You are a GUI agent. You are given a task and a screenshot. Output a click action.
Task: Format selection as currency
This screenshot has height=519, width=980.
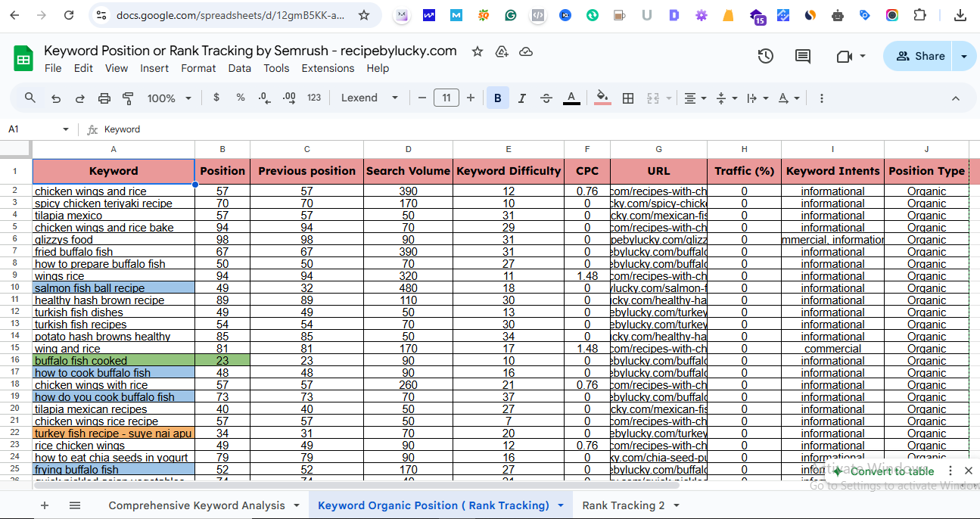[216, 98]
